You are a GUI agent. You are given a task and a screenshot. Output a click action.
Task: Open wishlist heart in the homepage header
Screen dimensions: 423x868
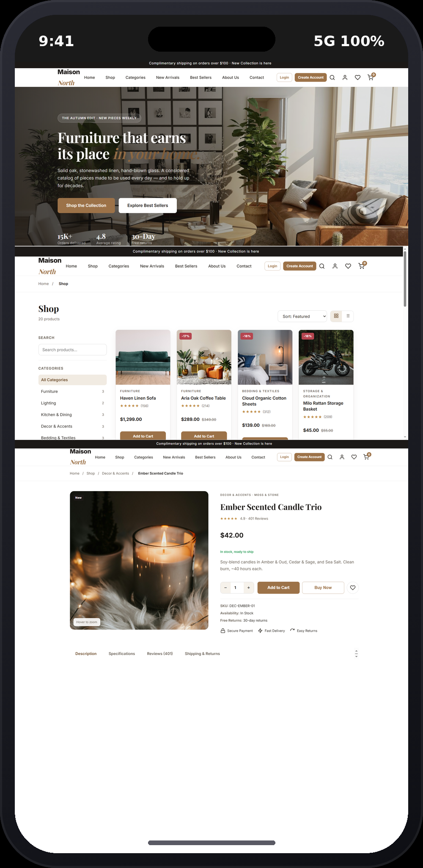point(357,77)
